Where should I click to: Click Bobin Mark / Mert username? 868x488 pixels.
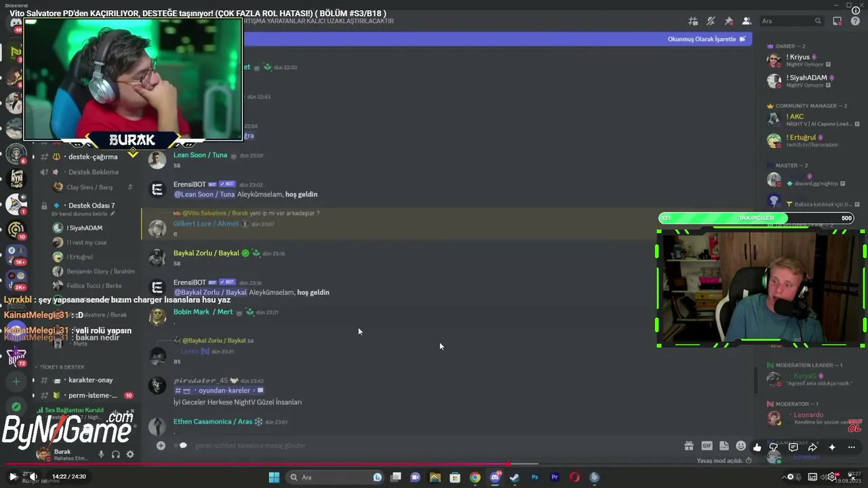(x=203, y=312)
